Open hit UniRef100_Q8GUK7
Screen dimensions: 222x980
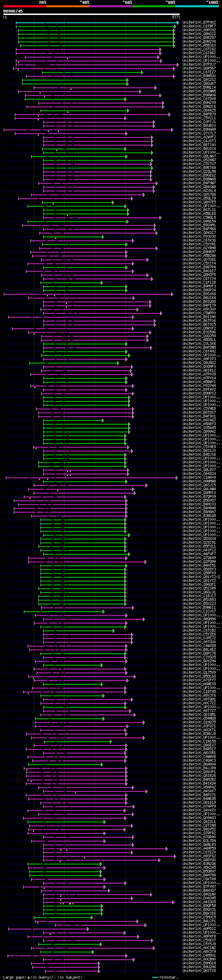click(199, 84)
